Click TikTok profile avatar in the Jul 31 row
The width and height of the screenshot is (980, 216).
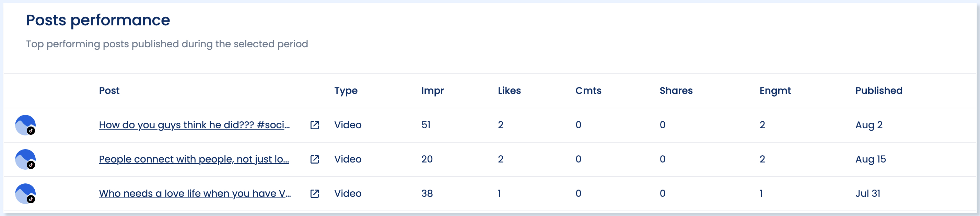[x=25, y=194]
